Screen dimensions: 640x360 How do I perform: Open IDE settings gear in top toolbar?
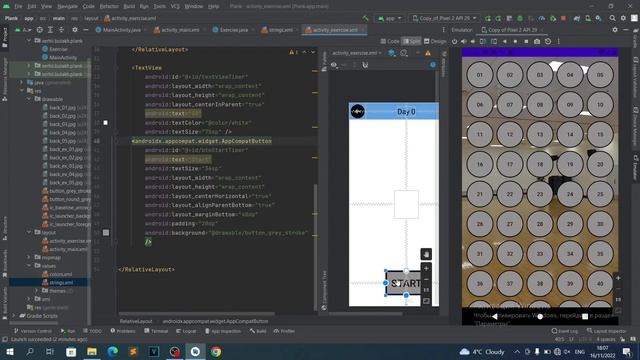[x=623, y=18]
